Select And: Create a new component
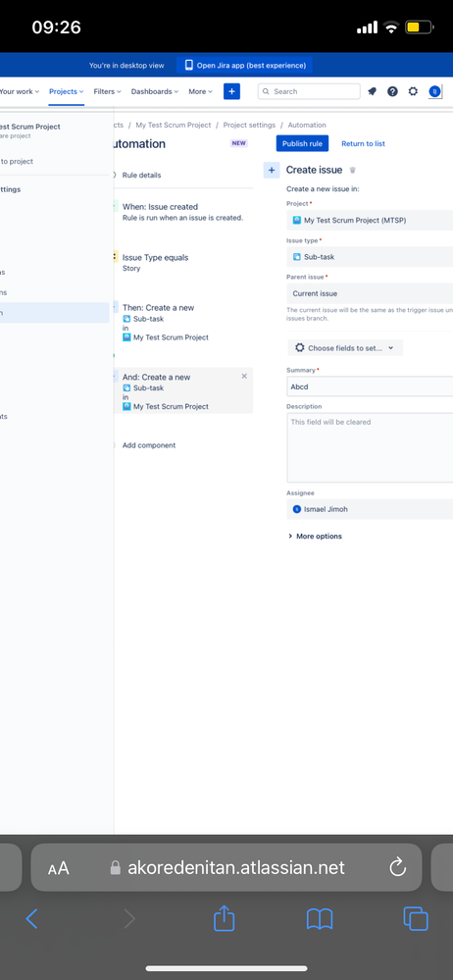453x980 pixels. tap(182, 391)
